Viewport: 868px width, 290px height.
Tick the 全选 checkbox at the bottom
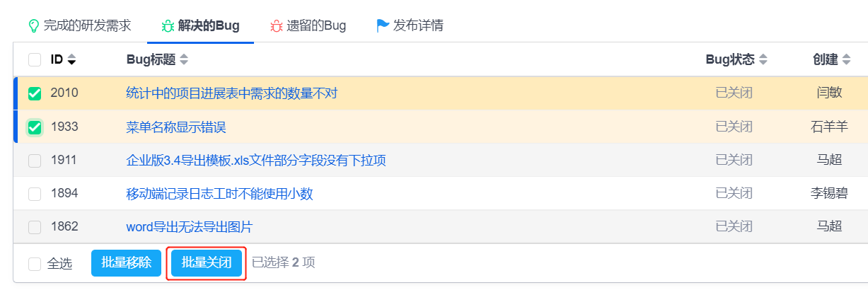(35, 264)
